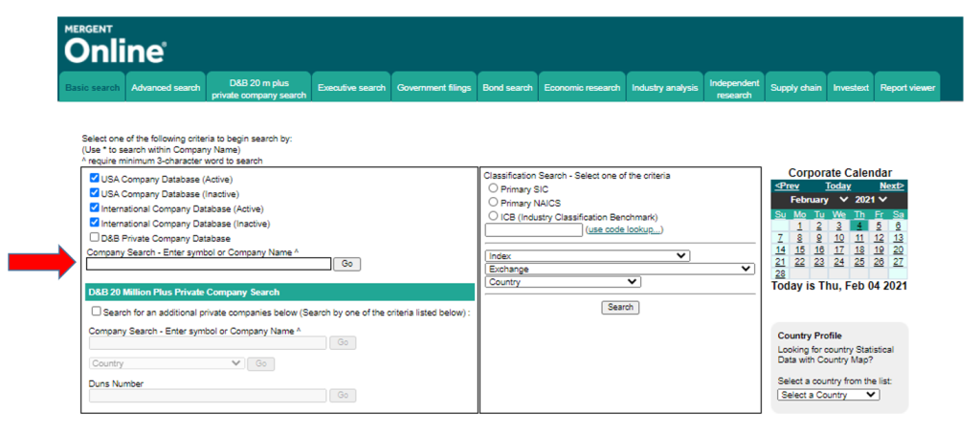
Task: Advance calendar with the Next link
Action: click(892, 186)
